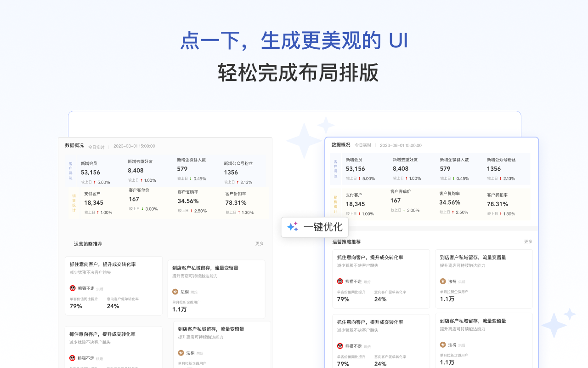
Task: Click 法桐 avatar in right panel's upper card
Action: tap(443, 281)
